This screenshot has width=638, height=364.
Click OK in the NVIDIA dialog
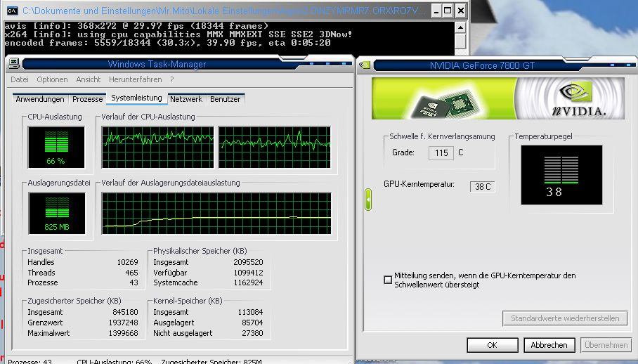[x=493, y=345]
